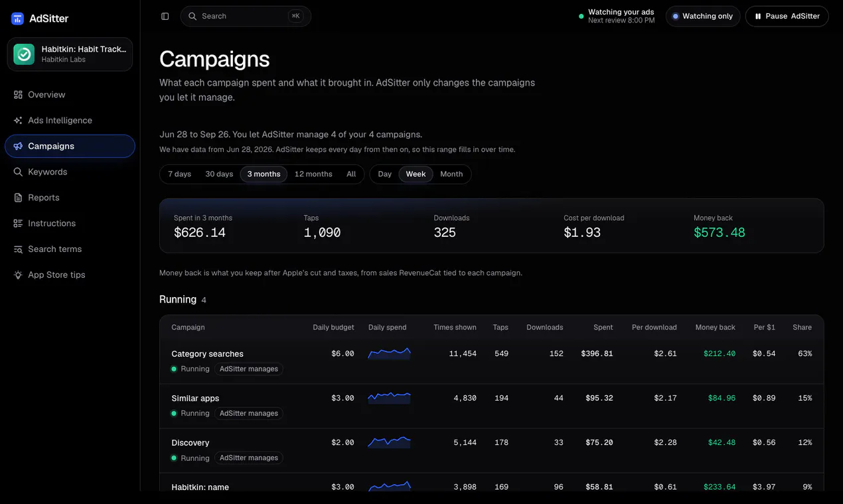Click AdSitter manages badge for Category searches

tap(249, 369)
